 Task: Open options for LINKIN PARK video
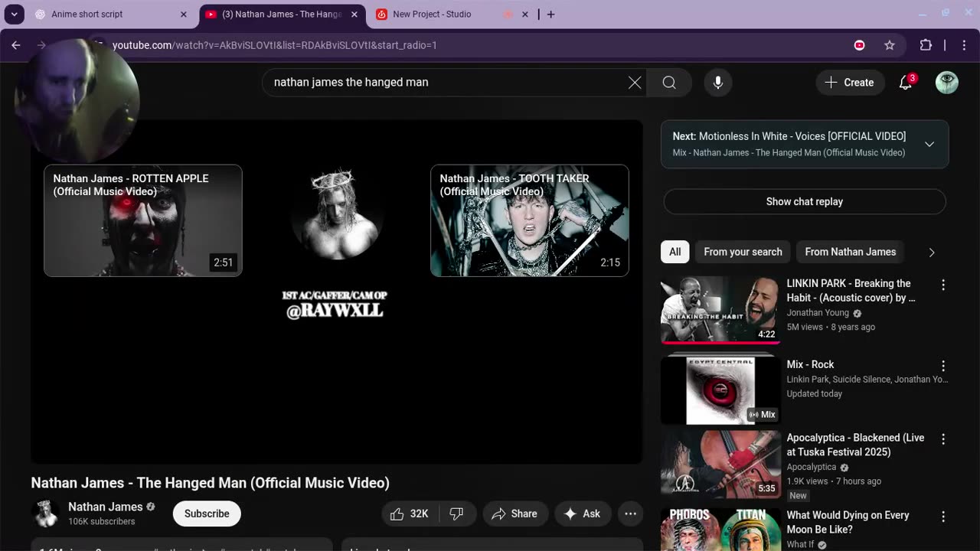943,285
